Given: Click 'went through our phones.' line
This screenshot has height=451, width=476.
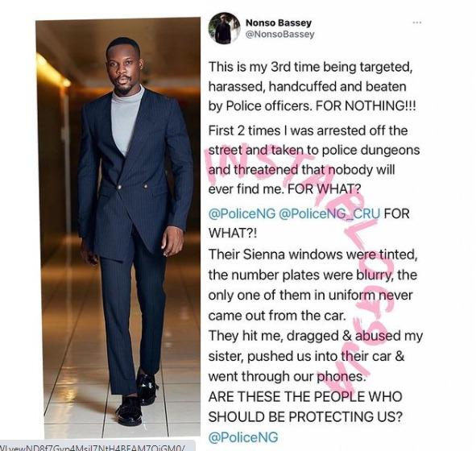Looking at the screenshot, I should (288, 377).
